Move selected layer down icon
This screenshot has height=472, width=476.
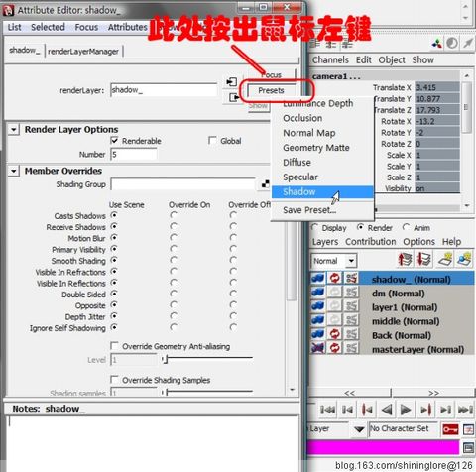[x=424, y=259]
